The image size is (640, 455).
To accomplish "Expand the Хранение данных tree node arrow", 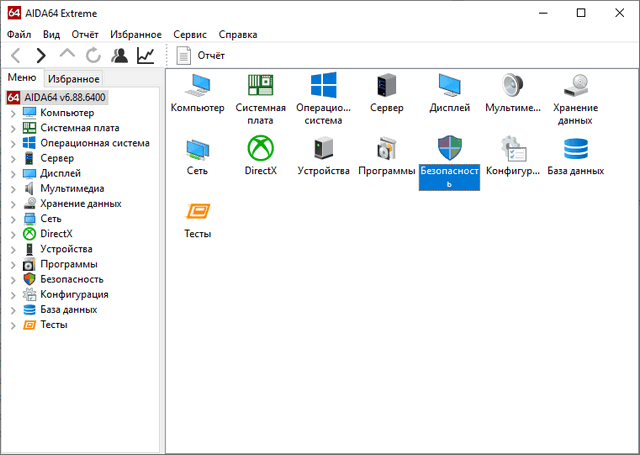I will 13,204.
